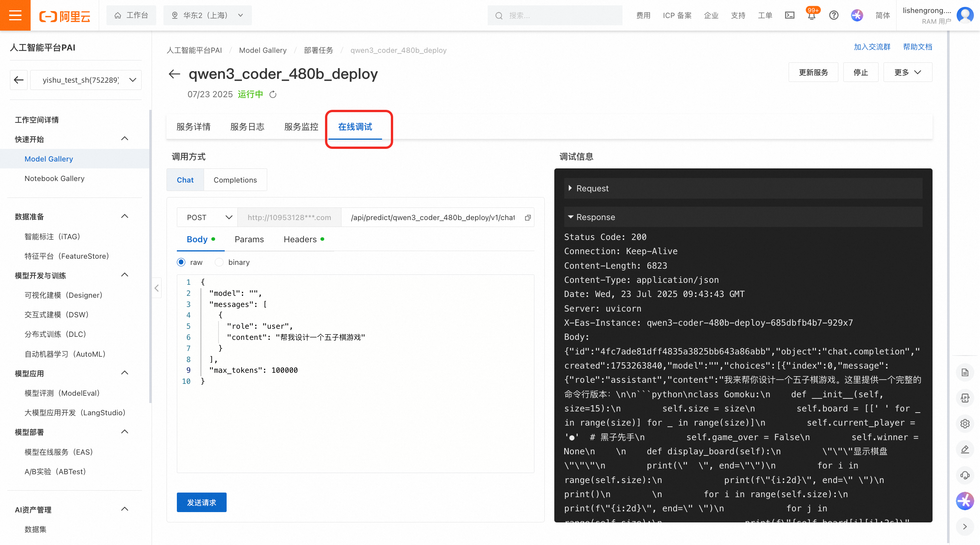
Task: Open the settings gear in right sidebar
Action: [x=965, y=424]
